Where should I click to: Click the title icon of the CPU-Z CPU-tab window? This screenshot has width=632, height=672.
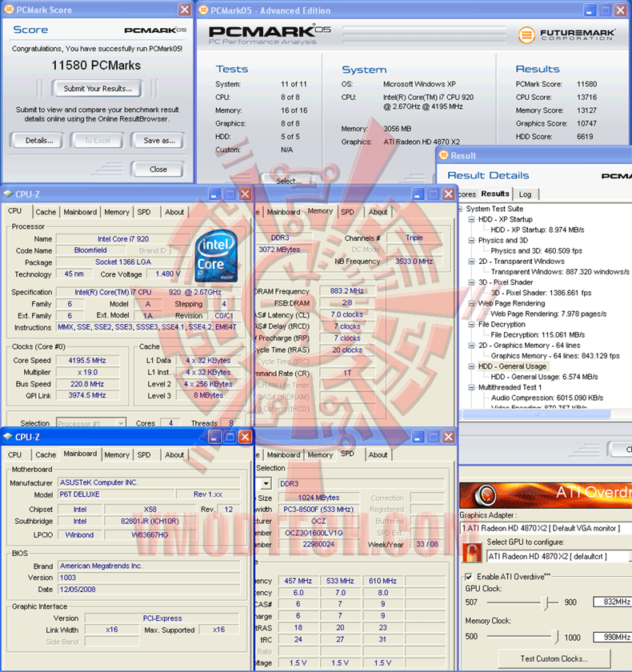point(8,194)
